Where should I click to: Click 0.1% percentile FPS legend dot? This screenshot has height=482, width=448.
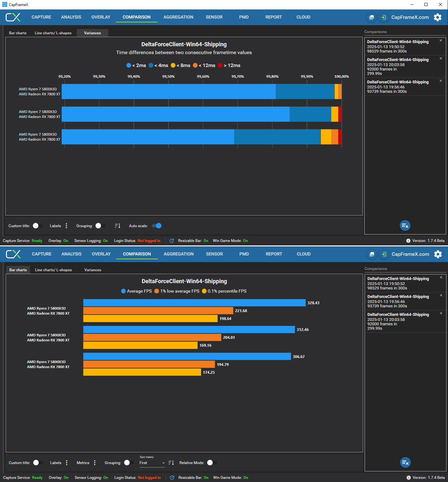(204, 291)
